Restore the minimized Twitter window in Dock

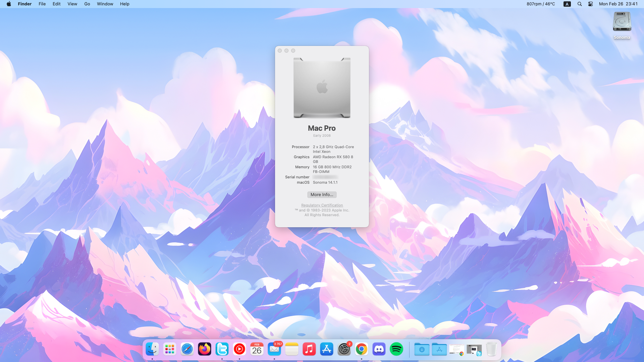[474, 350]
